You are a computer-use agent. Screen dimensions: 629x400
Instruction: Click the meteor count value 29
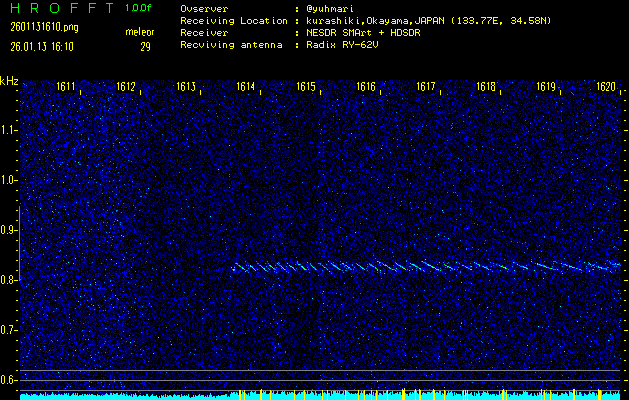(x=145, y=46)
